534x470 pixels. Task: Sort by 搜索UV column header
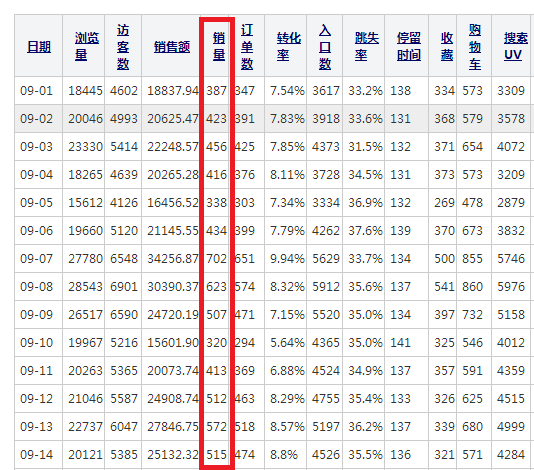tap(516, 46)
